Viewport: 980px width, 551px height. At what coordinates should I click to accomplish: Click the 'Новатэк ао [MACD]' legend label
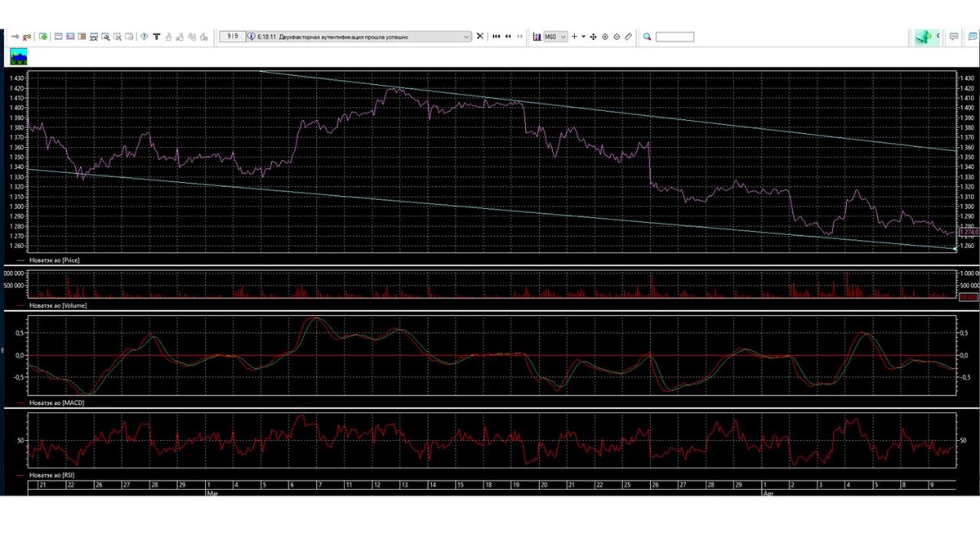(58, 402)
